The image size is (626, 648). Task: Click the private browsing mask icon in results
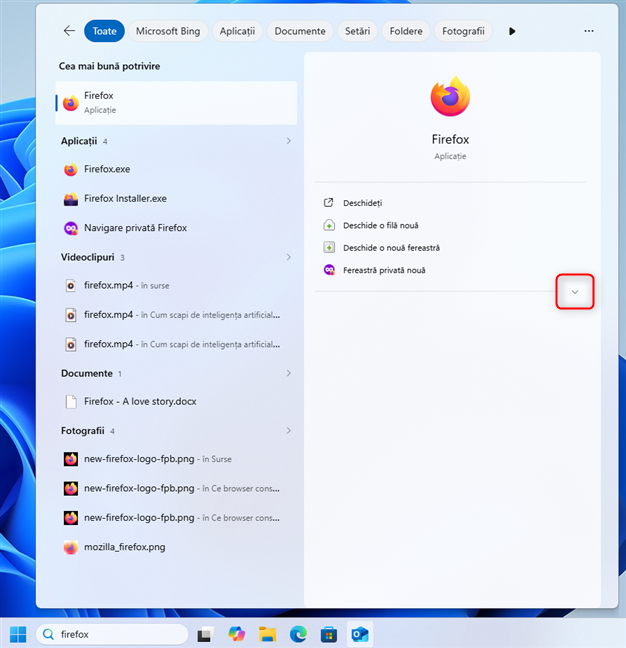pyautogui.click(x=71, y=228)
